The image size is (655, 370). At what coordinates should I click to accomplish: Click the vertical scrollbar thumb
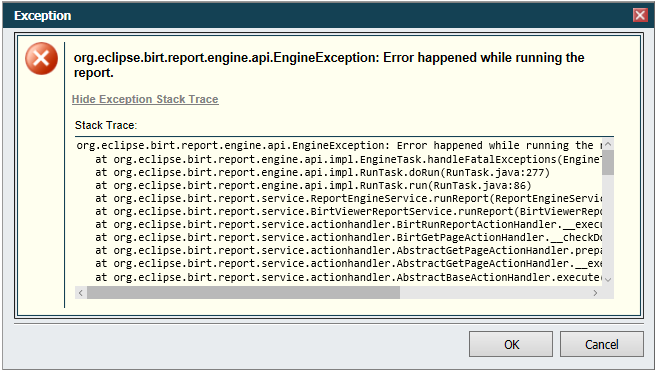pyautogui.click(x=608, y=162)
